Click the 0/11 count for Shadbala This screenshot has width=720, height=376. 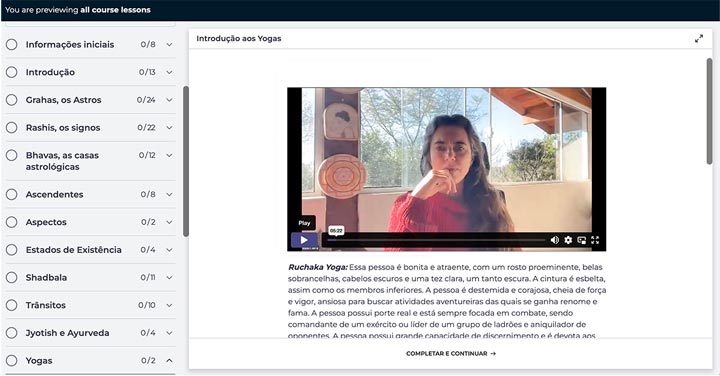148,277
